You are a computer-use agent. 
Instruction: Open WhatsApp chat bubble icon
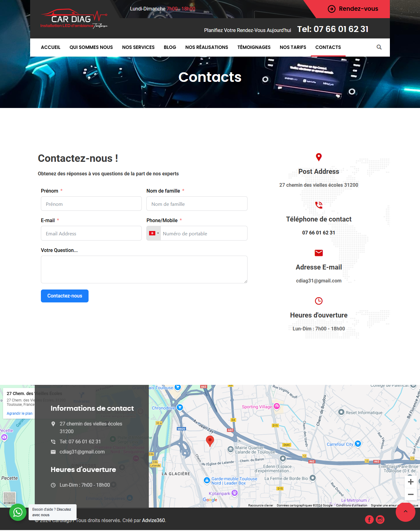coord(18,512)
